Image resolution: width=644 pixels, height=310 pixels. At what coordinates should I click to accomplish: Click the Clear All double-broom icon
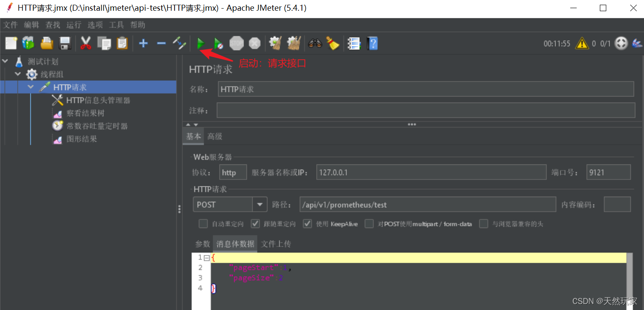294,43
